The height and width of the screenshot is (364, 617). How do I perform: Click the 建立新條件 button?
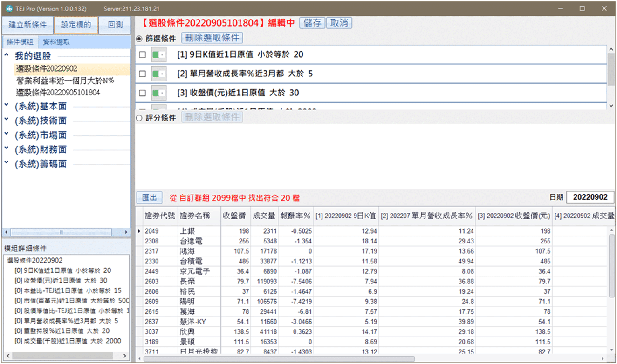(28, 25)
